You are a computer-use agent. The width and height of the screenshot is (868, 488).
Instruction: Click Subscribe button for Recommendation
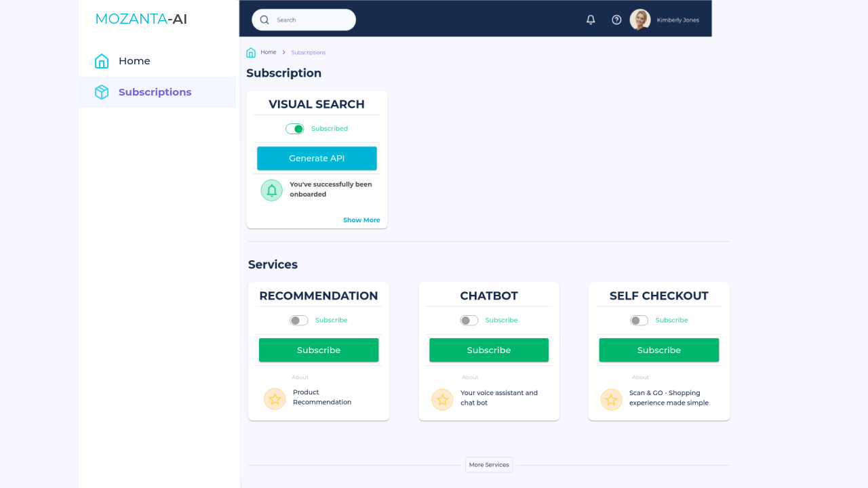coord(319,350)
